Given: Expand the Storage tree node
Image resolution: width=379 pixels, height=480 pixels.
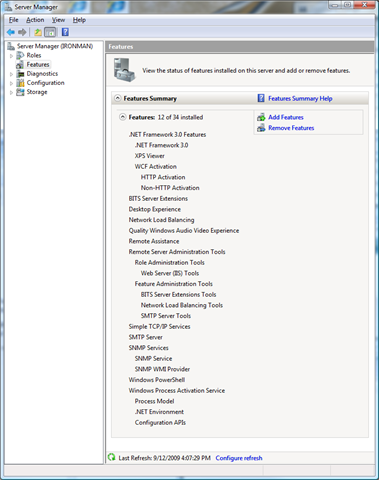Looking at the screenshot, I should point(11,92).
